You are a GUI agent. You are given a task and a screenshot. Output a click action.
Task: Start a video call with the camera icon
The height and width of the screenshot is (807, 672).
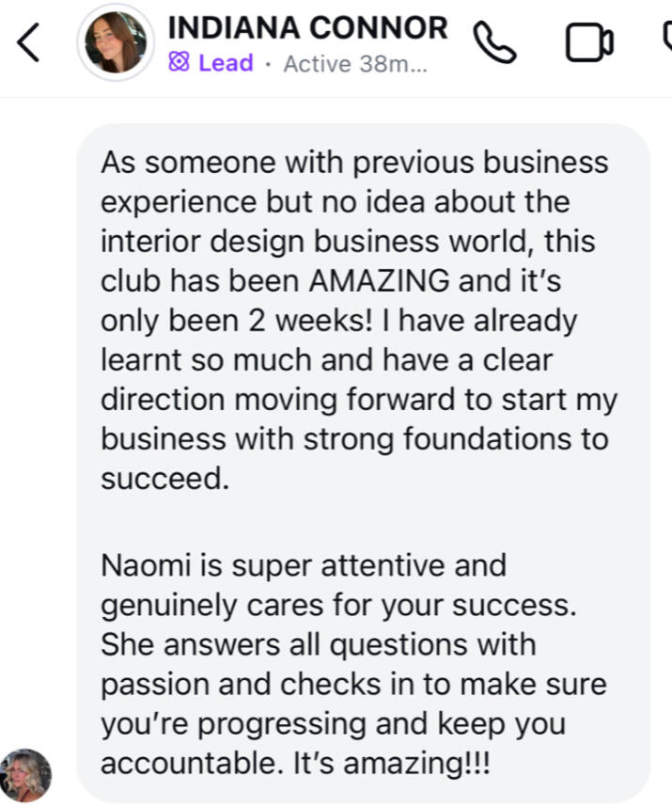589,42
